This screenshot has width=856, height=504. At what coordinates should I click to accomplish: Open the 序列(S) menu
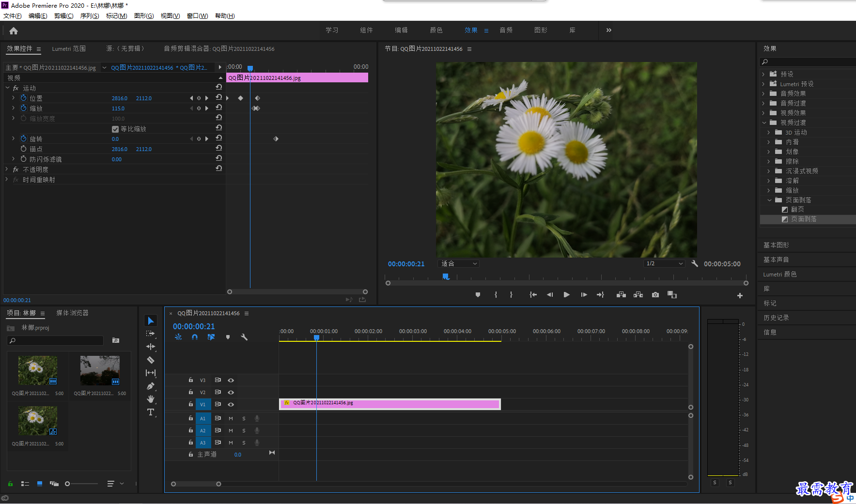pos(90,16)
